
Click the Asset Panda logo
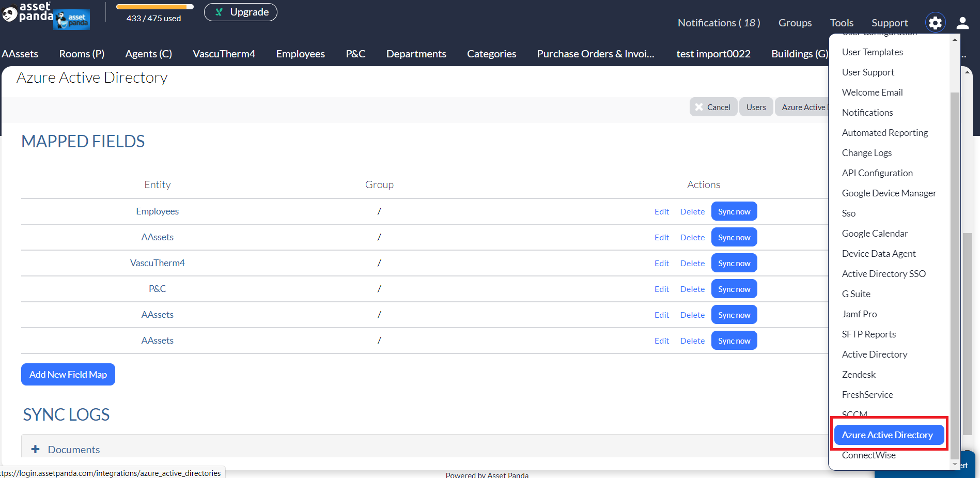tap(27, 12)
